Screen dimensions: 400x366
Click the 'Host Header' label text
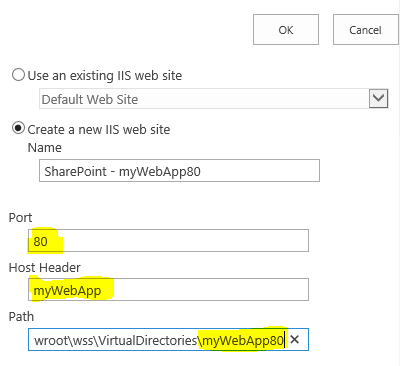(45, 267)
